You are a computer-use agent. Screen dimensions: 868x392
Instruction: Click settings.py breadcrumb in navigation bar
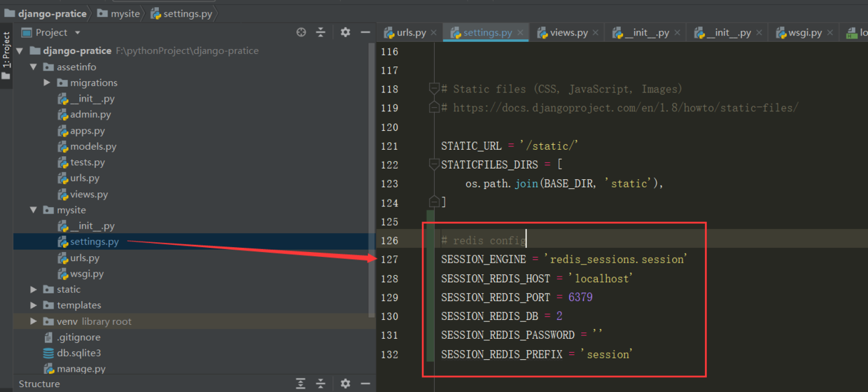tap(181, 13)
